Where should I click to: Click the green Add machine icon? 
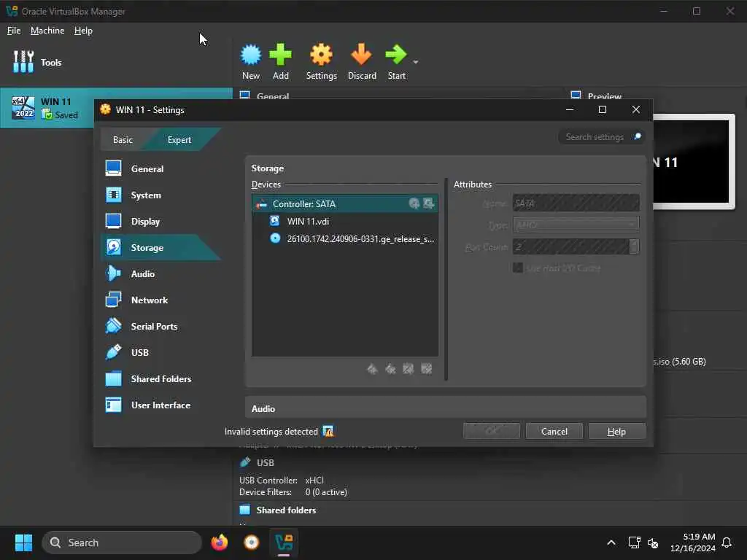click(280, 55)
